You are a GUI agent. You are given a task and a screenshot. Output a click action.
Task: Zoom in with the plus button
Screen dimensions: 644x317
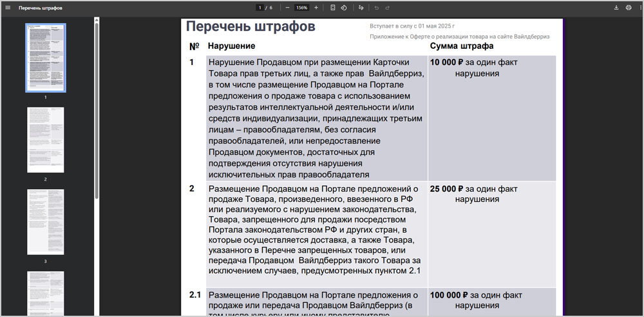coord(316,8)
